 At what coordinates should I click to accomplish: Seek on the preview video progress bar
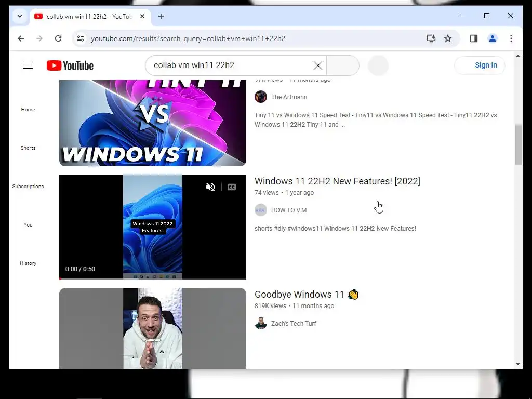click(x=153, y=278)
